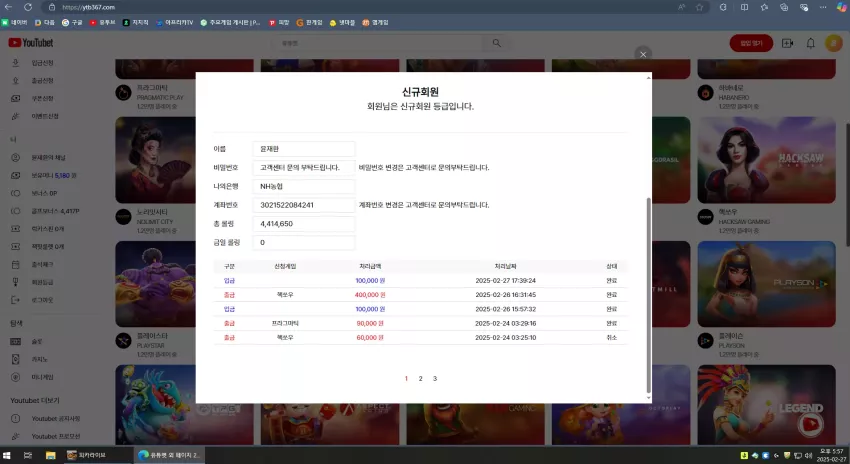Screen dimensions: 850x464
Task: Click the 90,000 원 amount cell
Action: pos(370,324)
